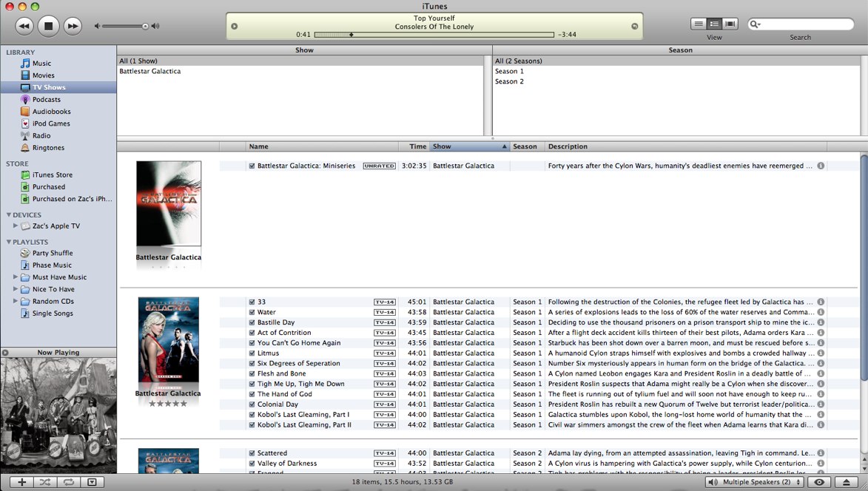Rate Season 1 album with the stars
The width and height of the screenshot is (868, 491).
pos(168,404)
